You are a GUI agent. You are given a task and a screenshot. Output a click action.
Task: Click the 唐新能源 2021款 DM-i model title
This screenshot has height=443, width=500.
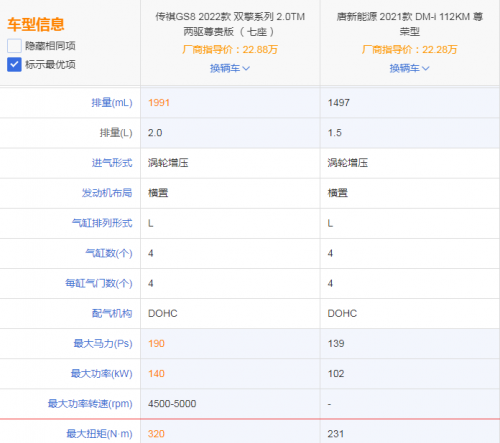pos(410,24)
